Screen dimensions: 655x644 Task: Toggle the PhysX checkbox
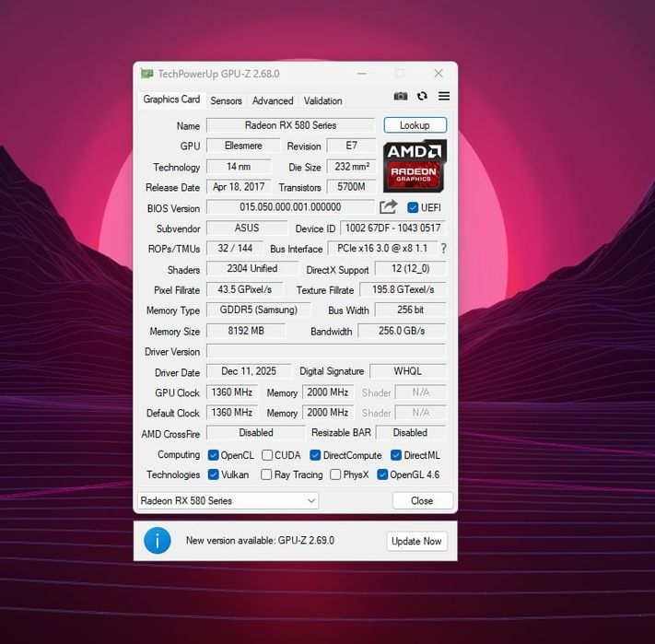click(x=335, y=474)
